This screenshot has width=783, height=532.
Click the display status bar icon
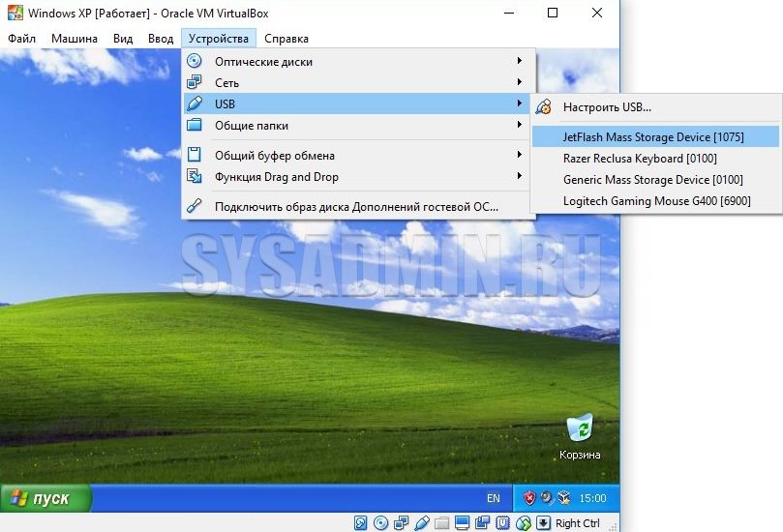pos(462,523)
